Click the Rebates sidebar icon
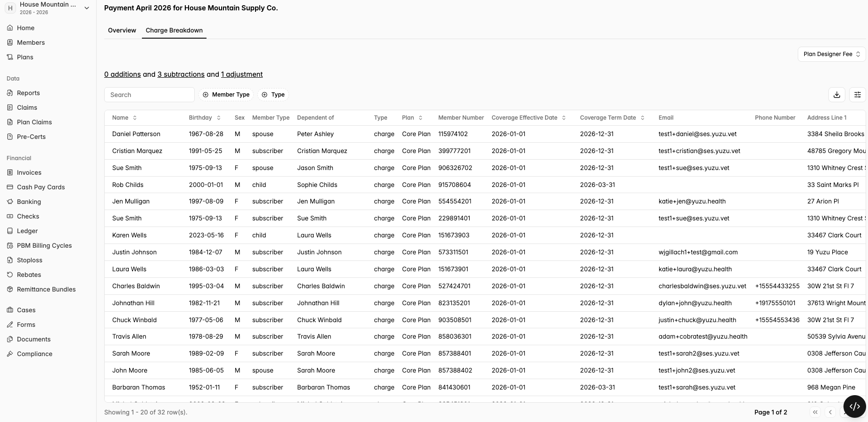This screenshot has height=422, width=868. (x=10, y=275)
